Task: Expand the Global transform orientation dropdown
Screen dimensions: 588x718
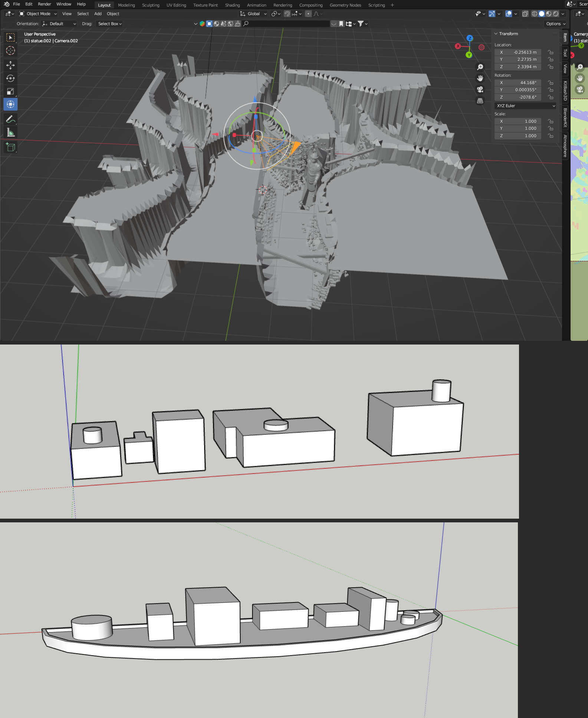Action: click(253, 14)
